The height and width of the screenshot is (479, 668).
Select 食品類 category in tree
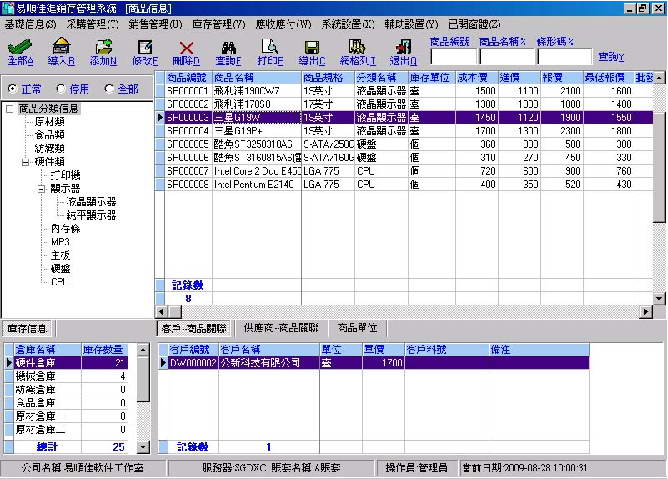49,135
